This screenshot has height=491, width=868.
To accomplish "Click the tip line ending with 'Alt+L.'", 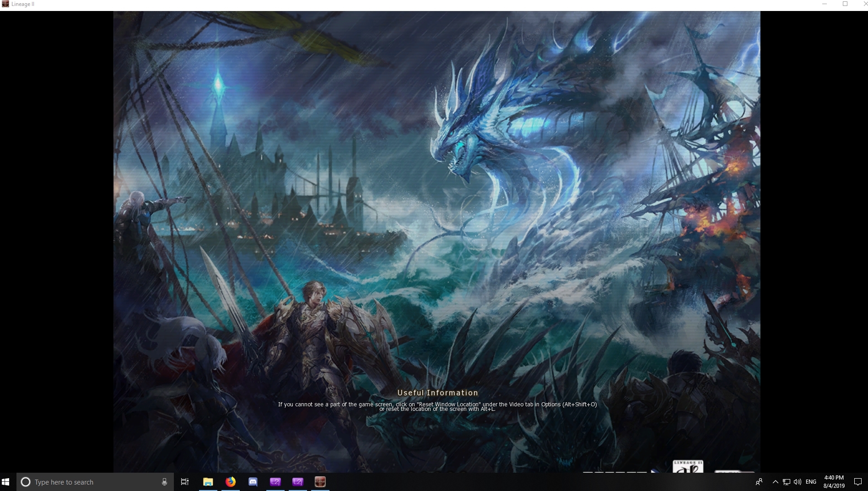I will [x=437, y=409].
